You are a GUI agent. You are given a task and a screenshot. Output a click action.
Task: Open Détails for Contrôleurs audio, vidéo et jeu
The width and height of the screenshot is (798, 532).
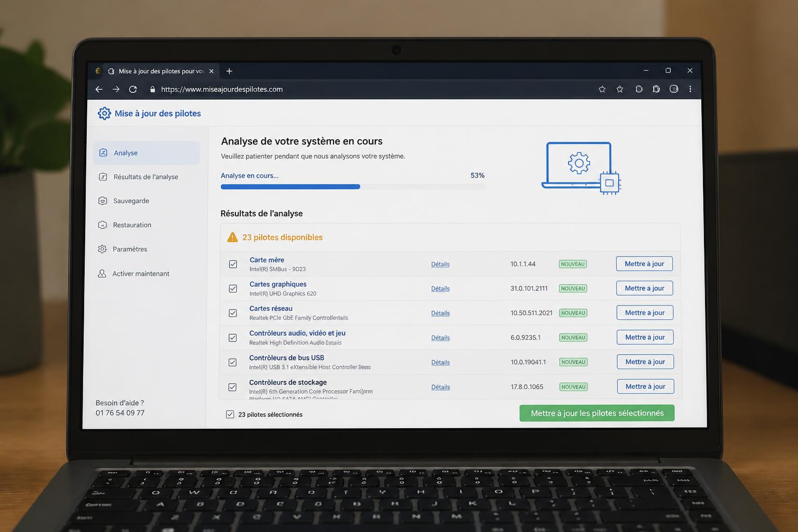[x=440, y=338]
